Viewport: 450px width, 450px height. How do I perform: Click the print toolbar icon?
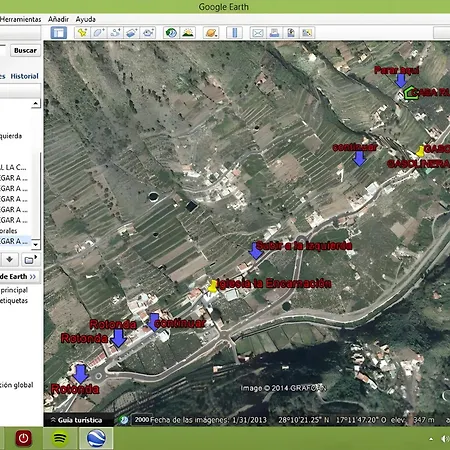(274, 33)
